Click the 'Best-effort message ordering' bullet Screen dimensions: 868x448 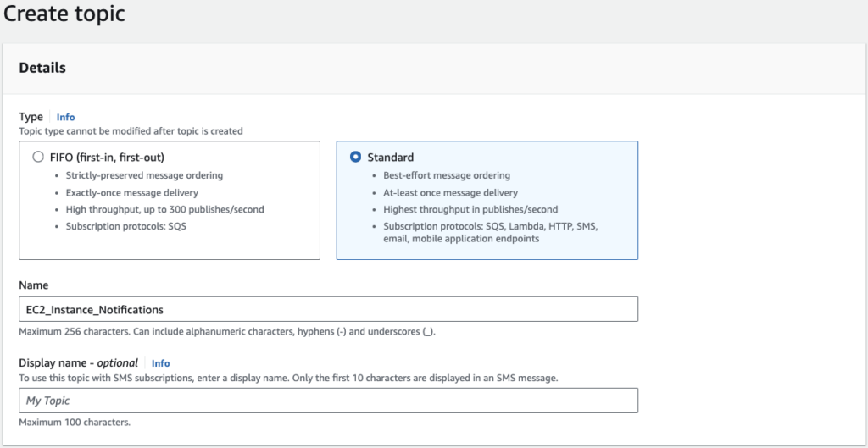446,175
